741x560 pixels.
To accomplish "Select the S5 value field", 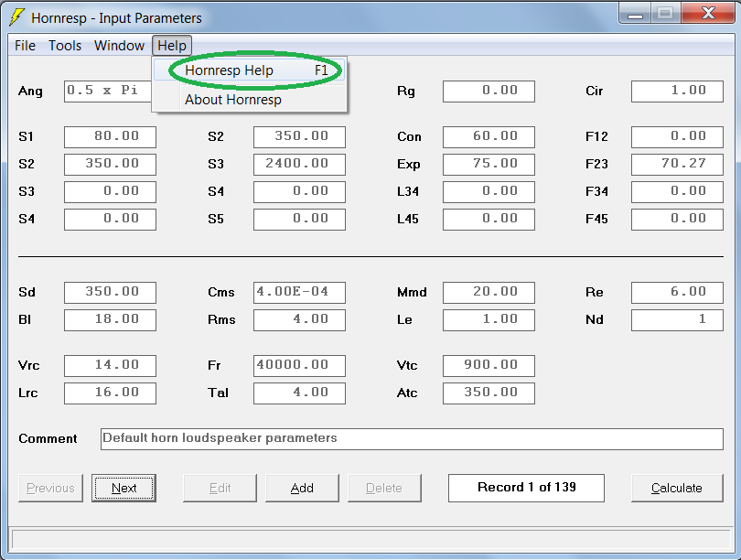I will tap(299, 220).
